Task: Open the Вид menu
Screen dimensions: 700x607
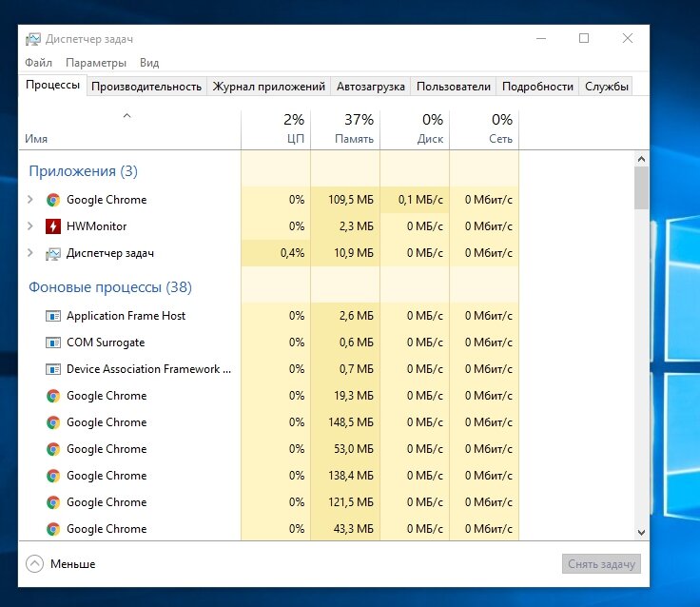Action: pyautogui.click(x=149, y=63)
